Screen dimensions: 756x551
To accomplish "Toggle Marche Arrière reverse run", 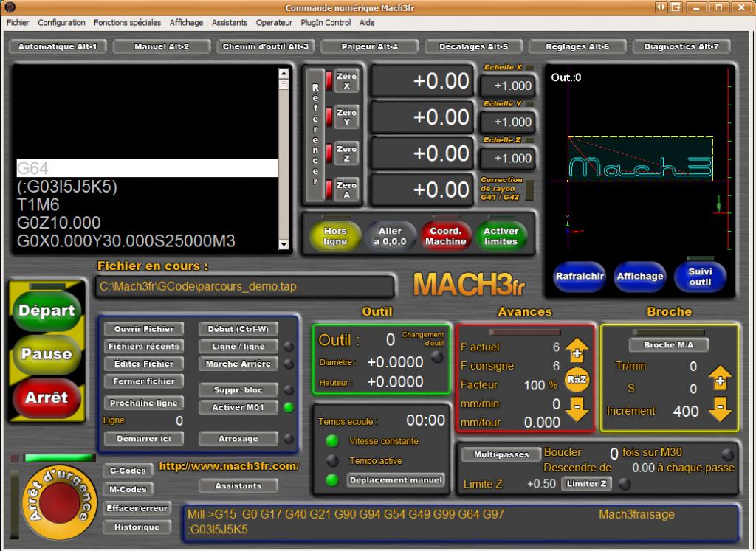I will 238,364.
